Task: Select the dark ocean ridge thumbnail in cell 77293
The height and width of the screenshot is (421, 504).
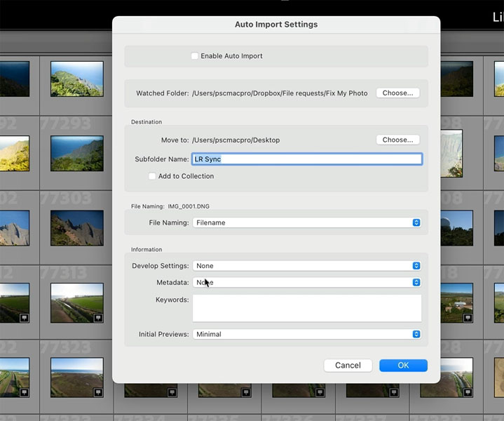Action: [x=77, y=153]
